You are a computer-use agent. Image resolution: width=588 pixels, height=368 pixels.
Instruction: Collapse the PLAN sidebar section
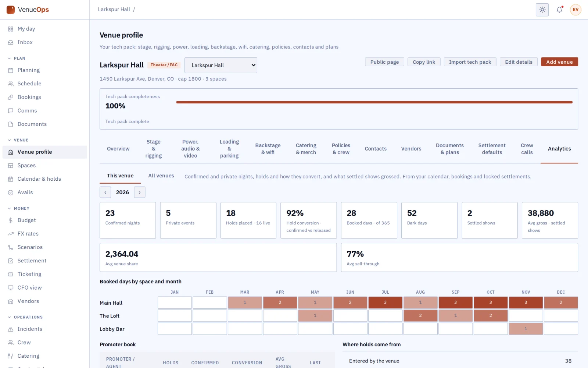(17, 58)
